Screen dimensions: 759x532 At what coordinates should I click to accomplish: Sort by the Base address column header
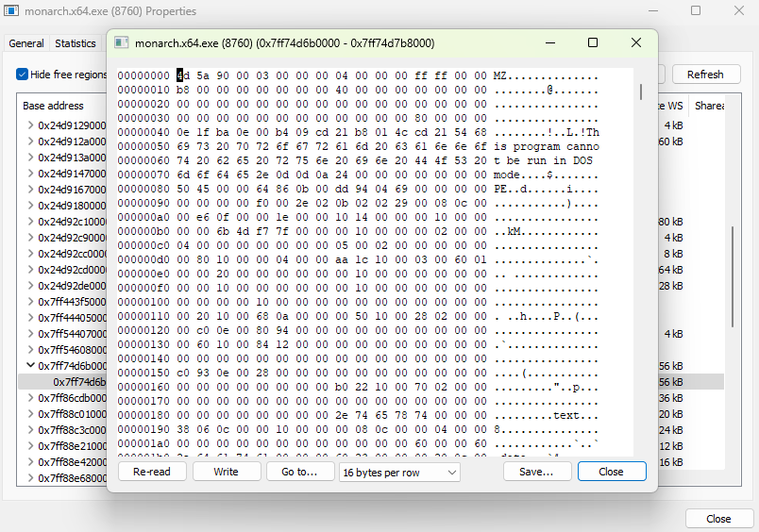(54, 106)
